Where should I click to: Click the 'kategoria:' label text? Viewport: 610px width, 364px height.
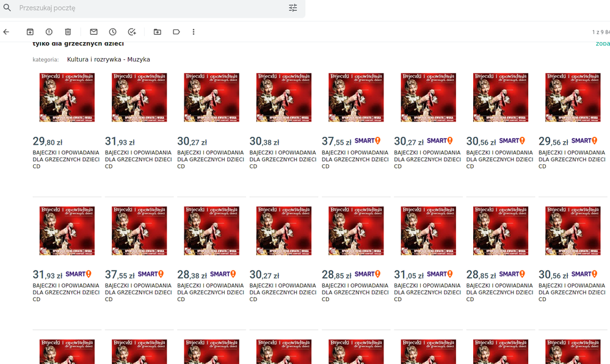(46, 60)
